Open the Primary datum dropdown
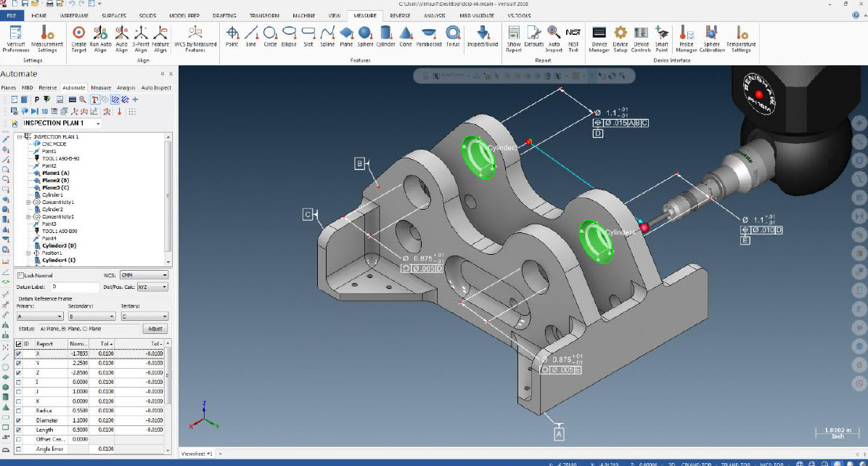 40,316
